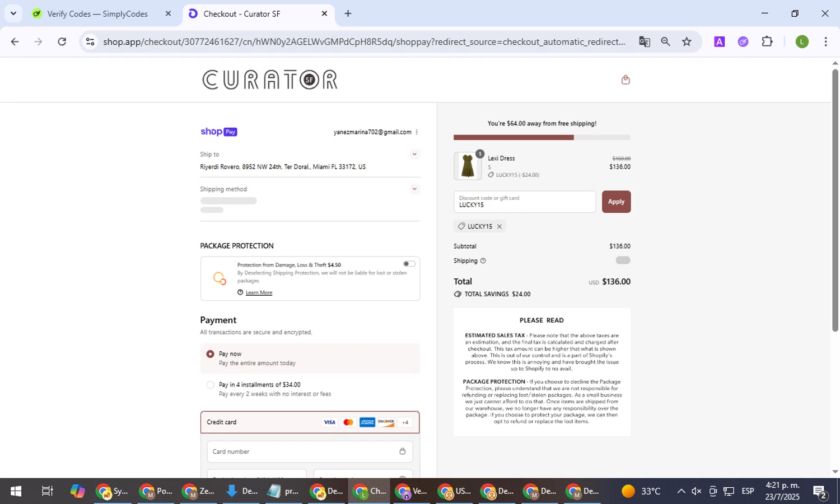Click the Lexi Dress product thumbnail

pos(468,166)
